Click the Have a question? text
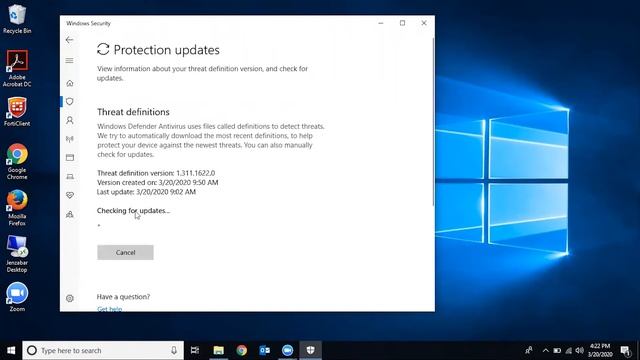The height and width of the screenshot is (360, 640). 123,297
